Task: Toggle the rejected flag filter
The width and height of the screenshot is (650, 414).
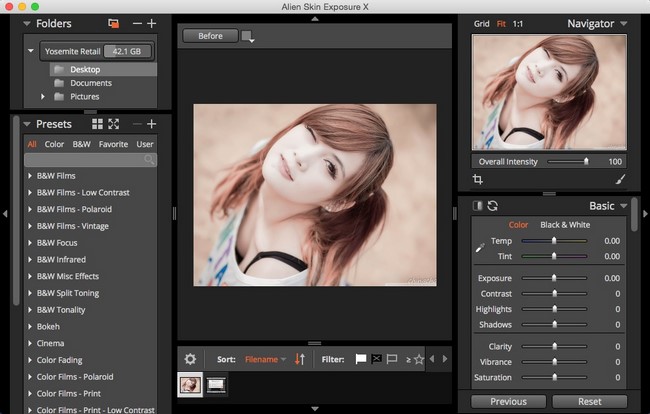Action: [376, 358]
